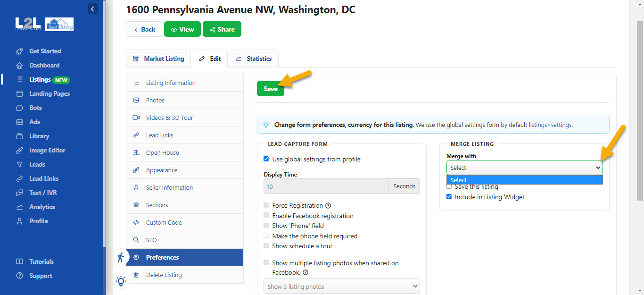Image resolution: width=644 pixels, height=295 pixels.
Task: Click the lightbulb tips icon
Action: click(121, 281)
